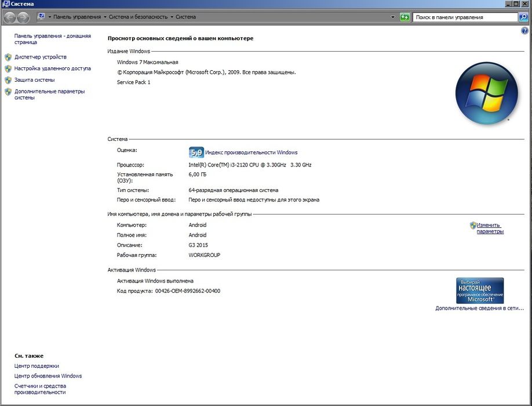Click the Genuine Microsoft software badge

point(480,291)
